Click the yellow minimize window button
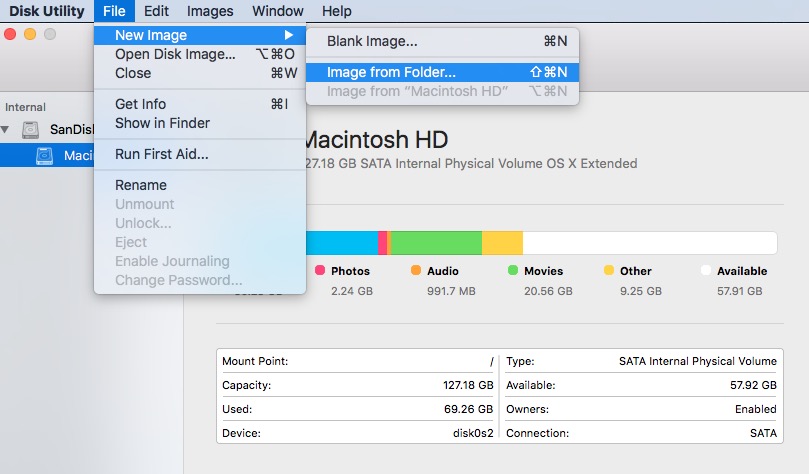809x474 pixels. tap(30, 34)
